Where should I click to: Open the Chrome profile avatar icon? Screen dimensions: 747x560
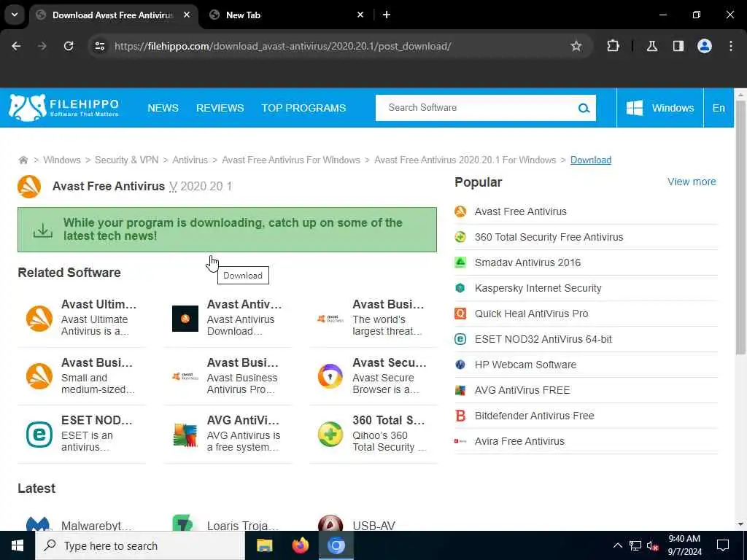coord(705,46)
